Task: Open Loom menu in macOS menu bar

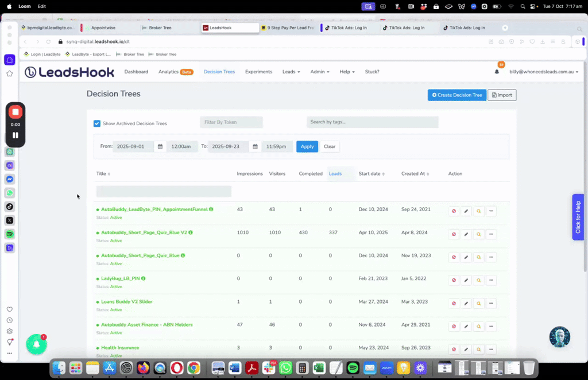Action: click(x=24, y=6)
